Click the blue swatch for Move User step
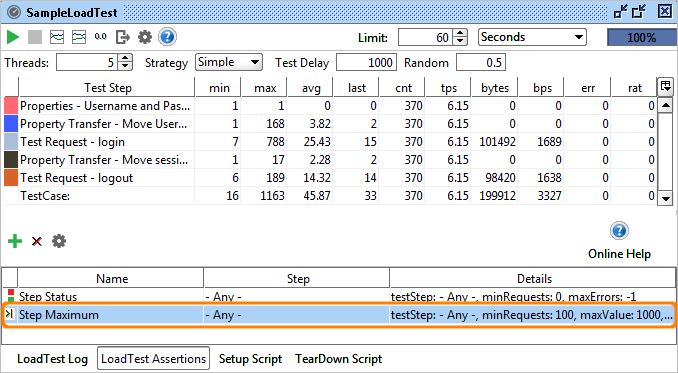678x373 pixels. (11, 124)
